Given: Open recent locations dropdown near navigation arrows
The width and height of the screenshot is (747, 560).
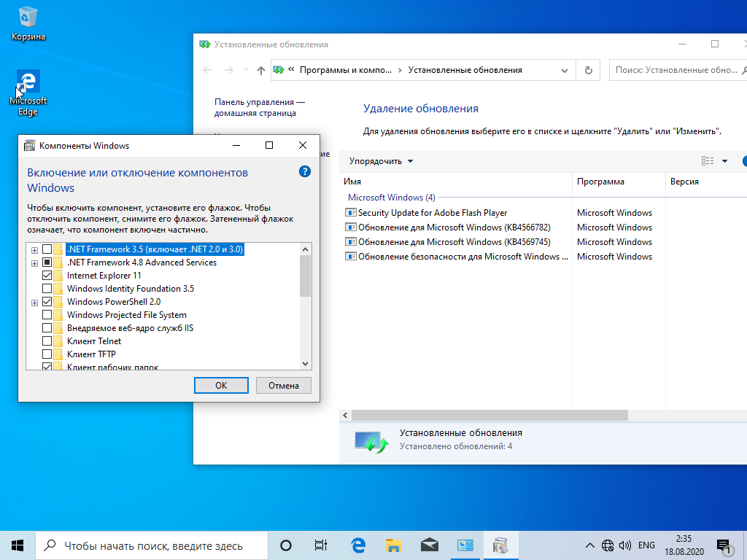Looking at the screenshot, I should coord(246,70).
